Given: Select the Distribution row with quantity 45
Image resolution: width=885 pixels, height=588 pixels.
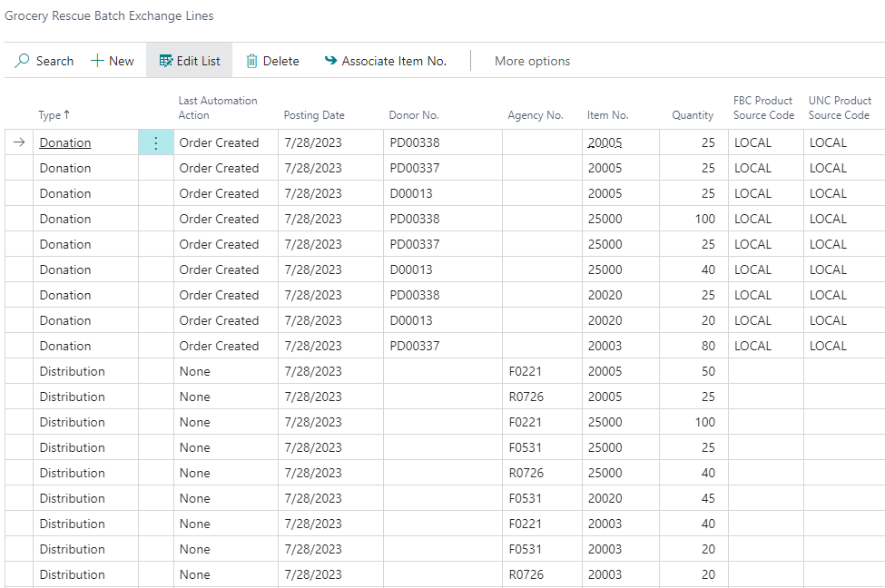Looking at the screenshot, I should coord(72,498).
